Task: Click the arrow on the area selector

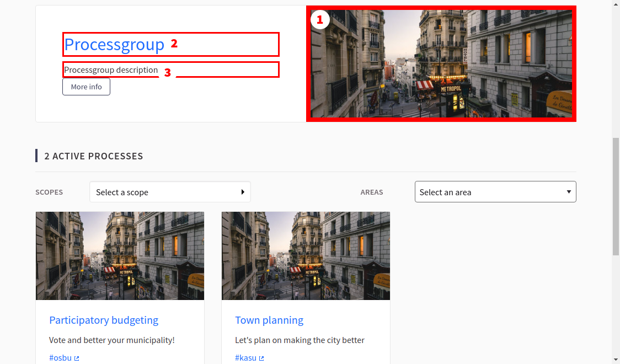Action: pos(569,191)
